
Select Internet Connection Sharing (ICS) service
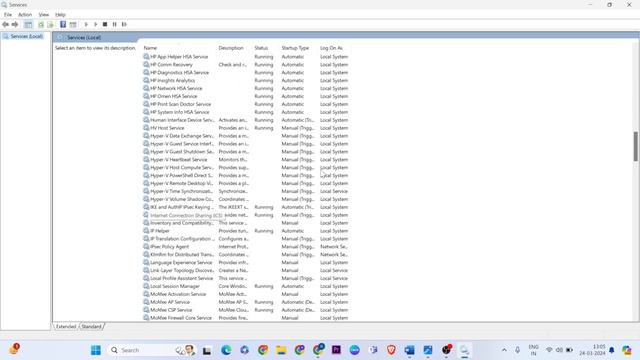(247, 215)
